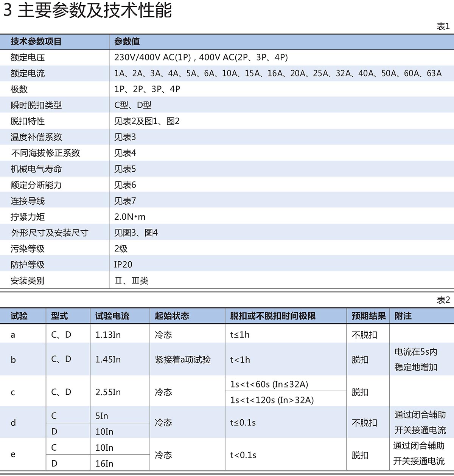
Task: Select the 紧接着a项试验 starting state cell
Action: click(183, 360)
